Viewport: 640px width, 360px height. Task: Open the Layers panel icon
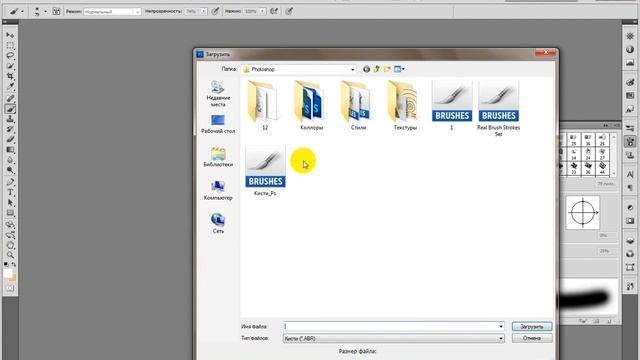pos(630,241)
